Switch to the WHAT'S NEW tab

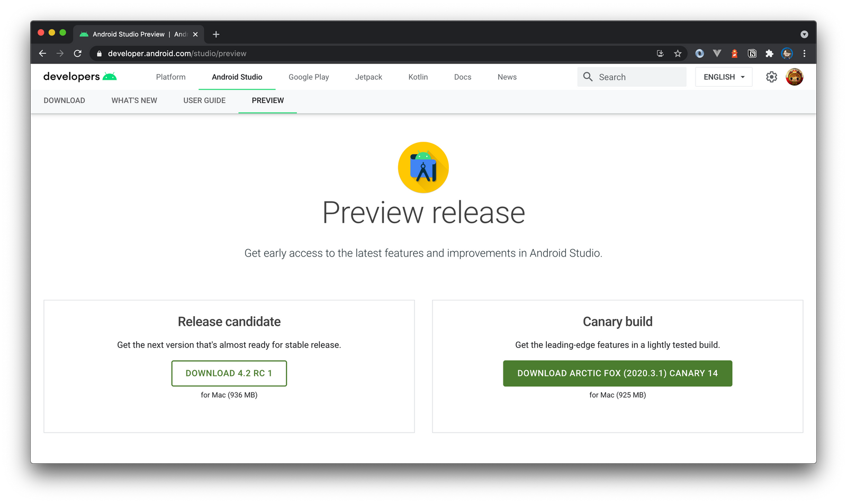134,100
